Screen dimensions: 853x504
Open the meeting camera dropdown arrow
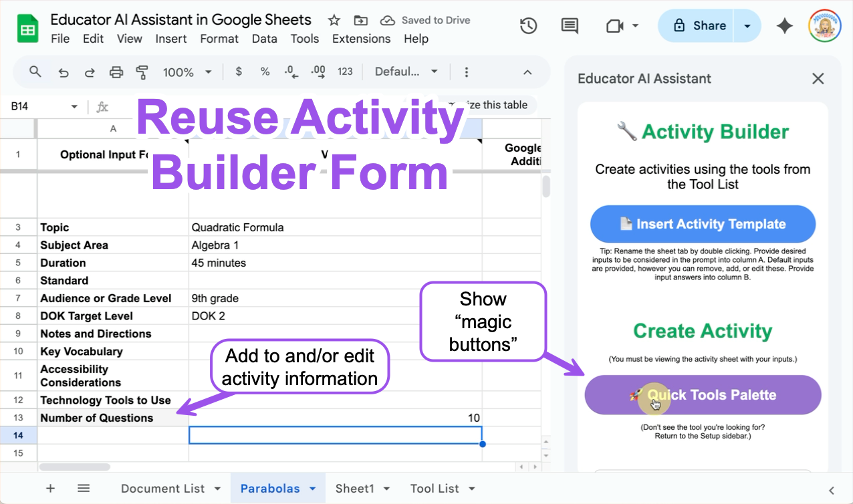click(x=635, y=26)
